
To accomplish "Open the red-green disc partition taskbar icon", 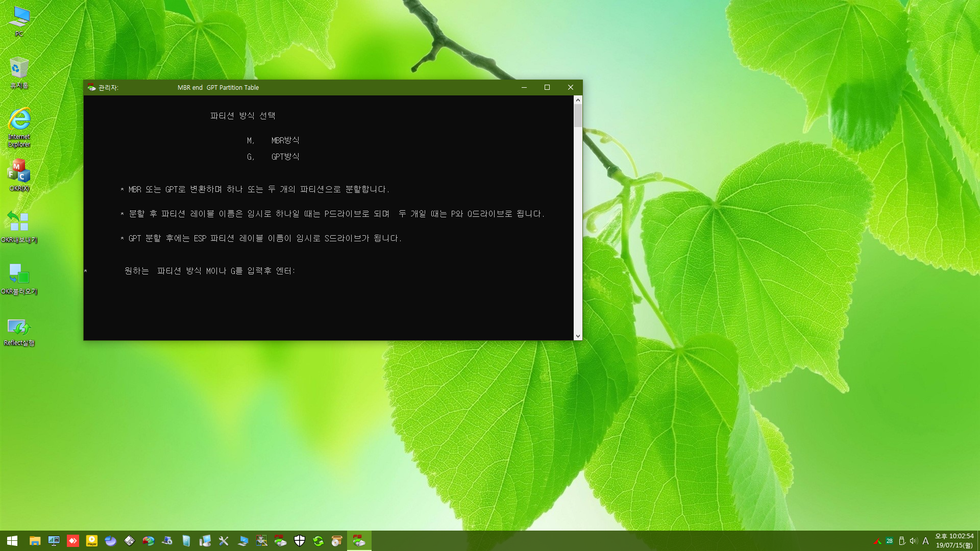I will [149, 541].
